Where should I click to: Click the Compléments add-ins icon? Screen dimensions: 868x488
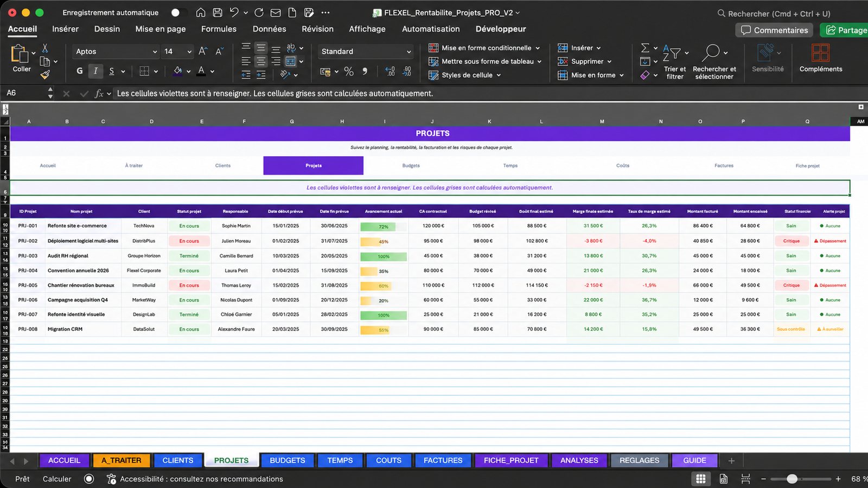tap(820, 53)
